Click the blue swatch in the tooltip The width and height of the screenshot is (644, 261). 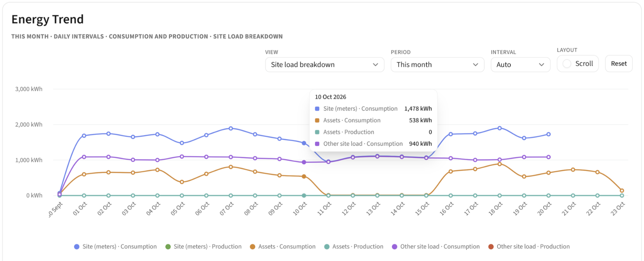point(317,109)
